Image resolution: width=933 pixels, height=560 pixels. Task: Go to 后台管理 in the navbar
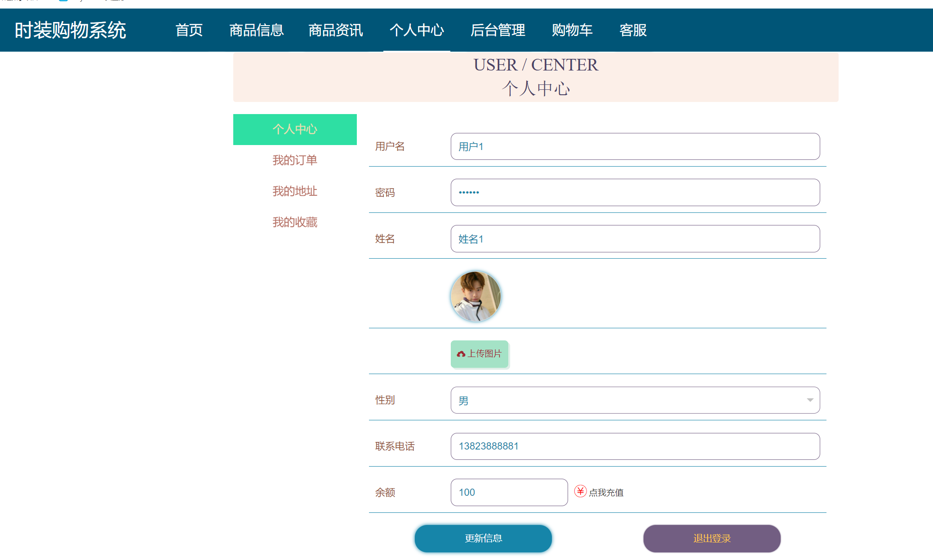[x=498, y=30]
